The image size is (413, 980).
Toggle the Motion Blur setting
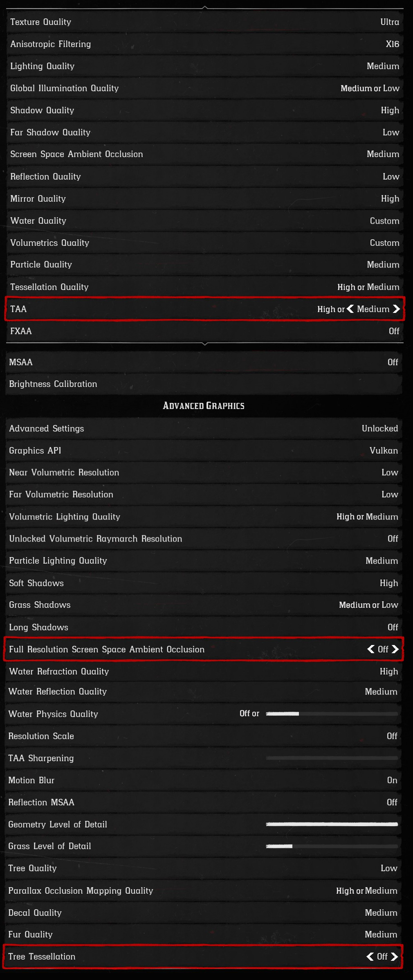(x=392, y=780)
